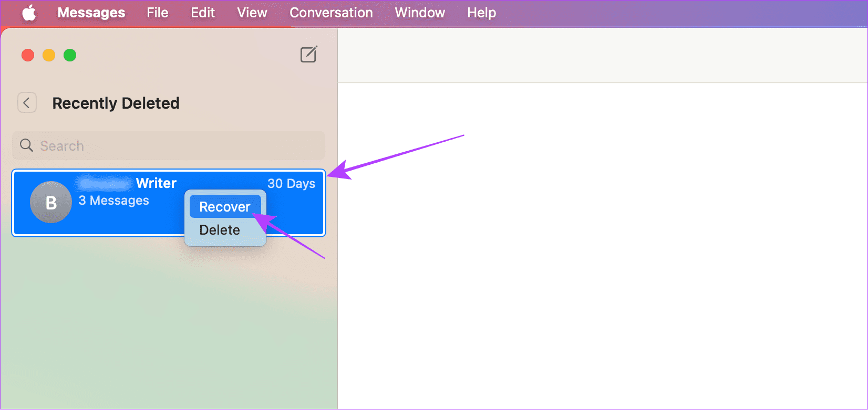Click the B contact avatar

coord(51,202)
